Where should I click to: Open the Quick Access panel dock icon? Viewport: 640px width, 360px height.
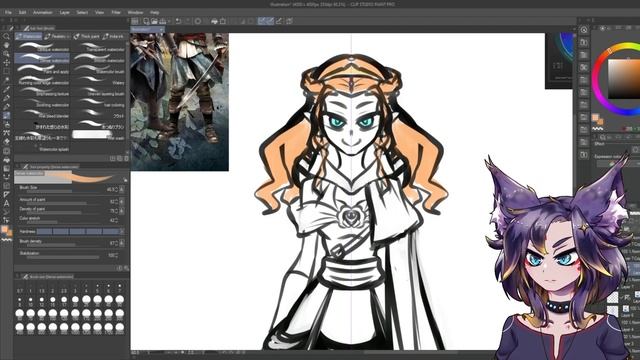(584, 30)
